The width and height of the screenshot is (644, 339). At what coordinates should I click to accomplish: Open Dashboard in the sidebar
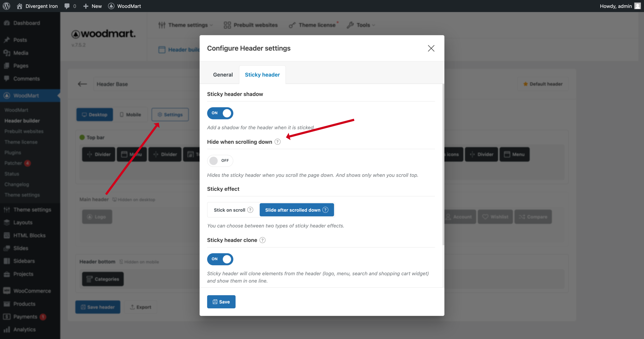coord(30,23)
